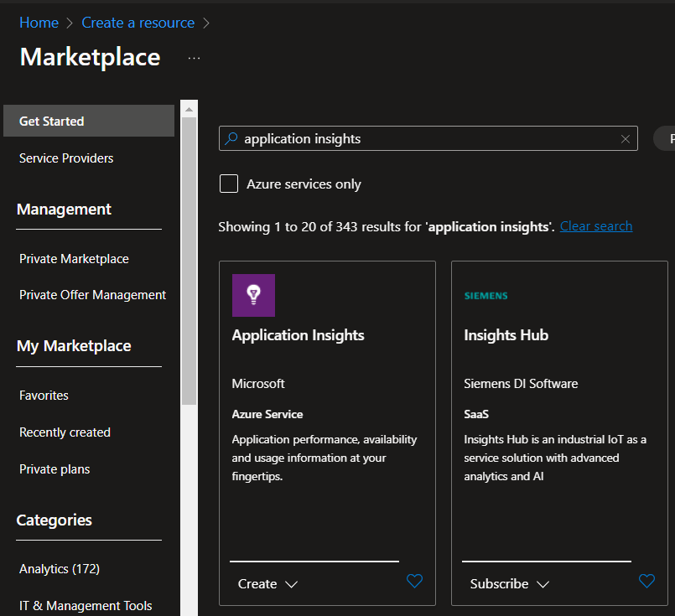The width and height of the screenshot is (675, 616).
Task: Click the Clear search link
Action: 595,225
